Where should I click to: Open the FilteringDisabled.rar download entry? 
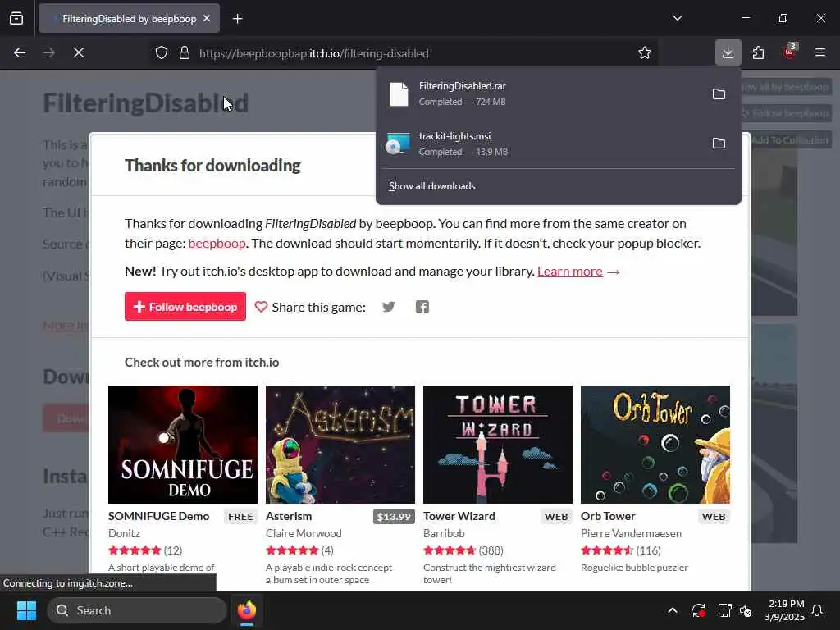pos(540,94)
